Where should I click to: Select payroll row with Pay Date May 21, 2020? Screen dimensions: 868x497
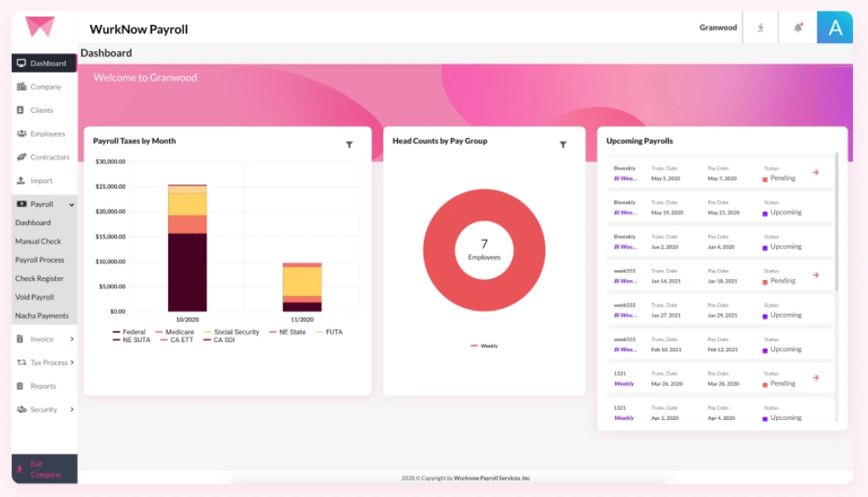tap(720, 207)
